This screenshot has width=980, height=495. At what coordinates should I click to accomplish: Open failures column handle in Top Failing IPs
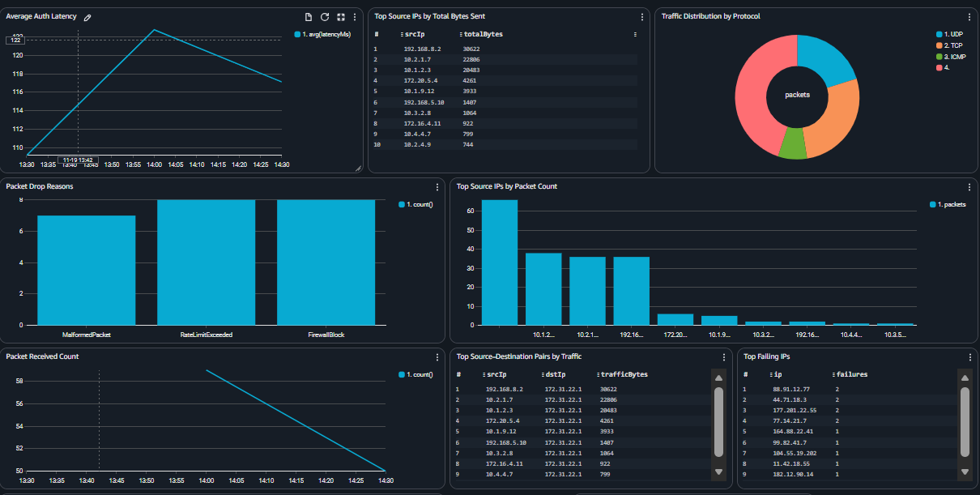point(834,374)
